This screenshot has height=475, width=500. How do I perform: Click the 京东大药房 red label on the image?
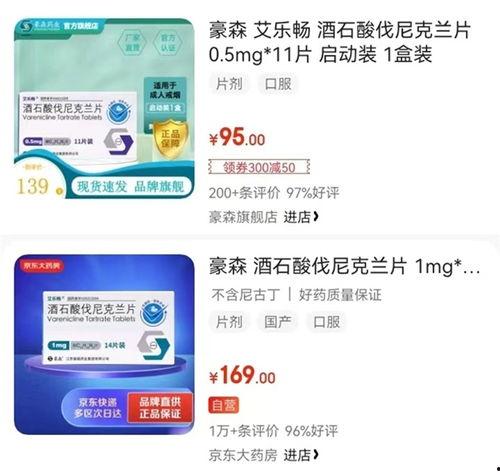click(x=42, y=266)
